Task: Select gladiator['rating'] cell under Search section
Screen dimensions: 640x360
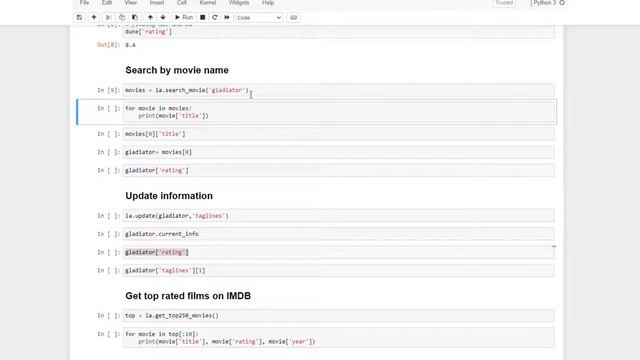Action: pyautogui.click(x=338, y=171)
